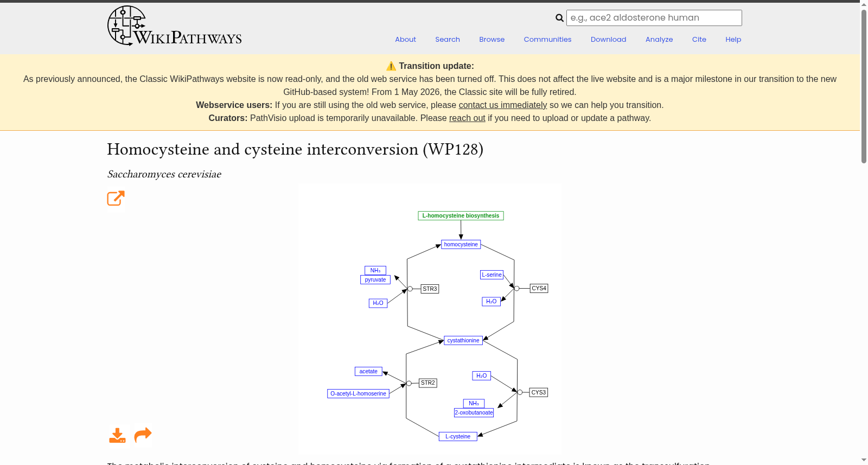Click the scrollbar up arrow
868x465 pixels.
864,4
